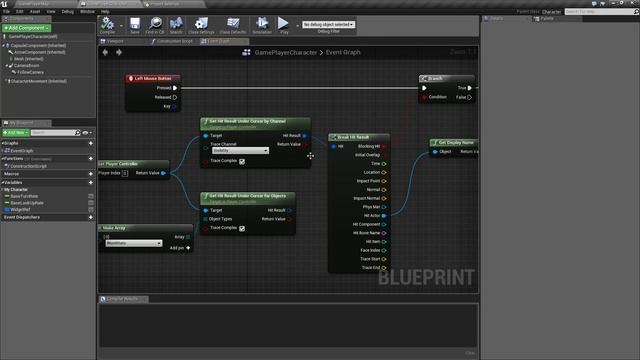
Task: Collapse the CameraBoom tree node
Action: point(7,66)
